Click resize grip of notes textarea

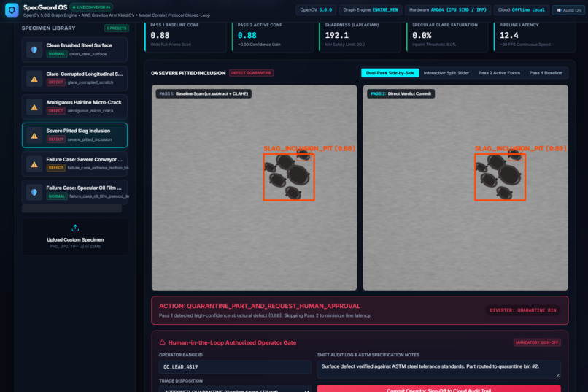557,375
